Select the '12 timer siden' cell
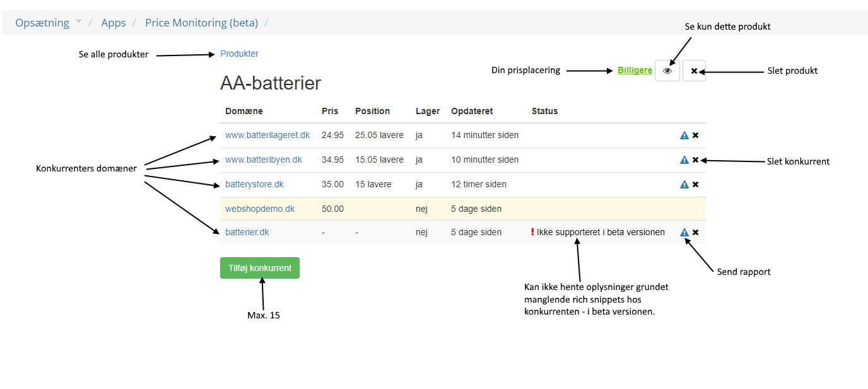The image size is (868, 389). (479, 184)
